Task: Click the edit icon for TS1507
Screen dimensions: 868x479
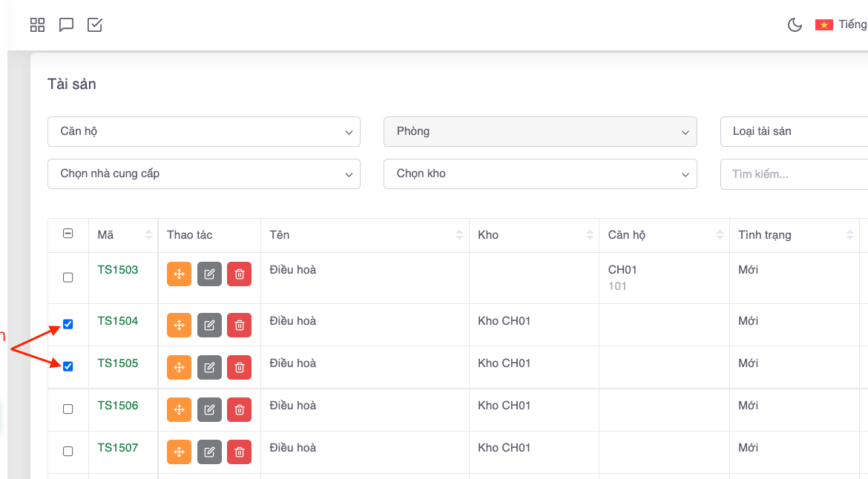Action: [x=209, y=452]
